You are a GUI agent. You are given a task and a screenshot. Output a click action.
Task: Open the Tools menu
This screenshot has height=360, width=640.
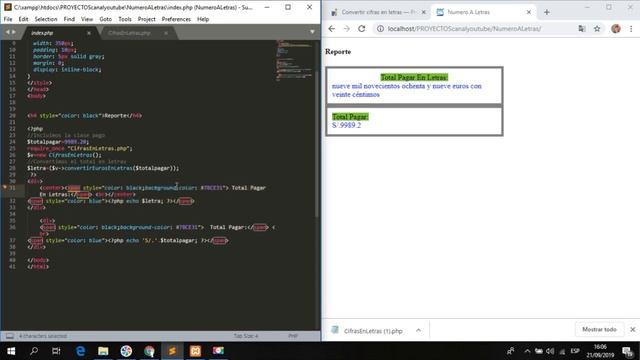tap(125, 19)
